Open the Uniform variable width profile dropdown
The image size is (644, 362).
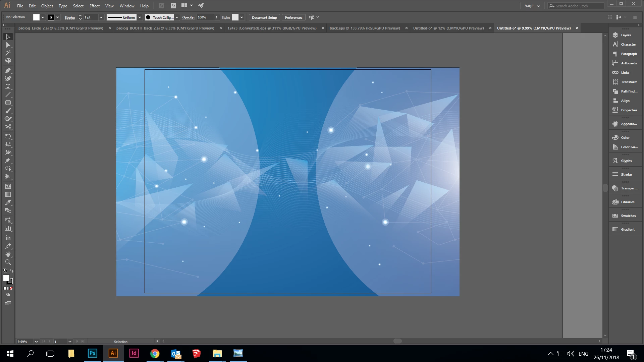[x=140, y=17]
